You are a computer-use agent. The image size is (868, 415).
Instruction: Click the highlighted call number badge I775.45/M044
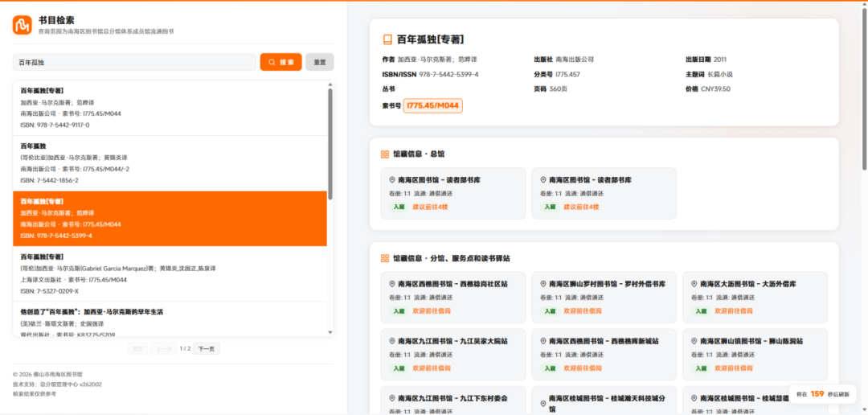pos(433,105)
